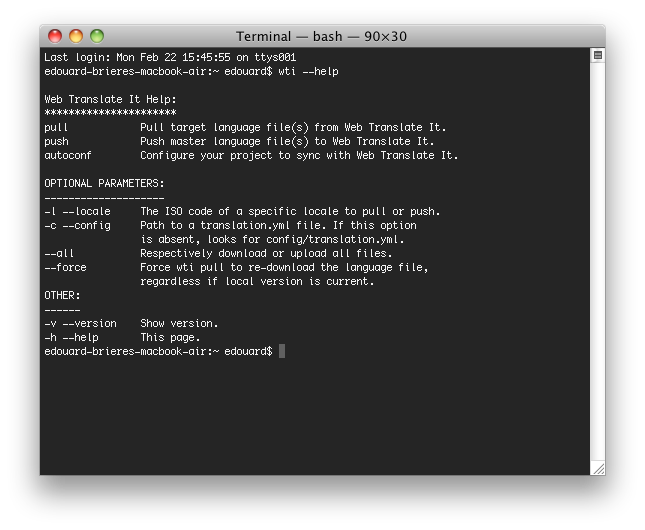Click the 'Show version.' description

(x=179, y=323)
